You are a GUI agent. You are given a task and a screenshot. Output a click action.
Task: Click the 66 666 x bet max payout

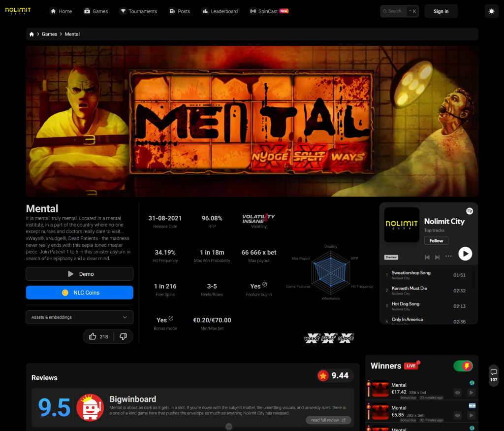tap(259, 253)
